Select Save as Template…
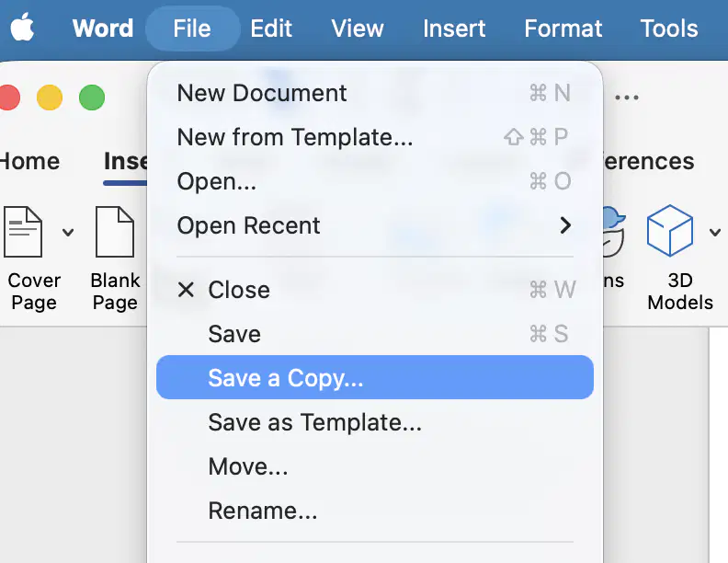Screen dimensions: 728x563 click(375, 422)
